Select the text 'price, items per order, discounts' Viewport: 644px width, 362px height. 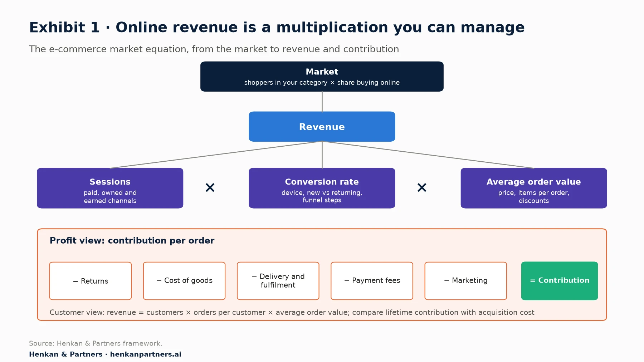point(534,197)
